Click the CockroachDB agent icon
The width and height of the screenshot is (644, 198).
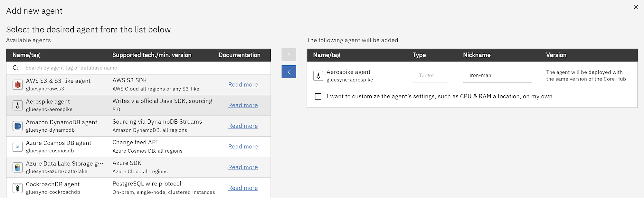[17, 188]
